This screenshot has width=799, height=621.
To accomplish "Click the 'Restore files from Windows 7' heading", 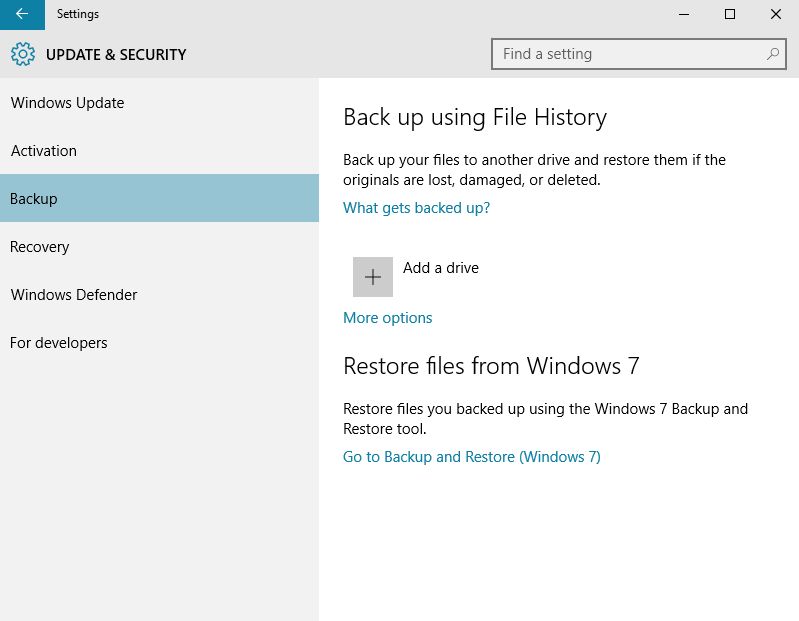I will pyautogui.click(x=491, y=366).
